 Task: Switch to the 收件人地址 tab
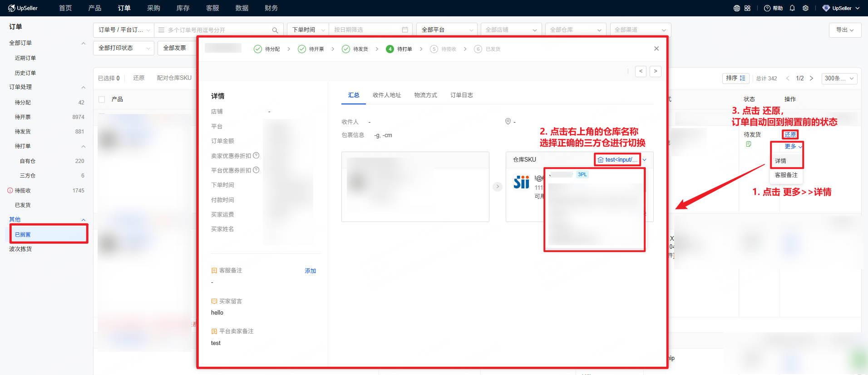(387, 95)
